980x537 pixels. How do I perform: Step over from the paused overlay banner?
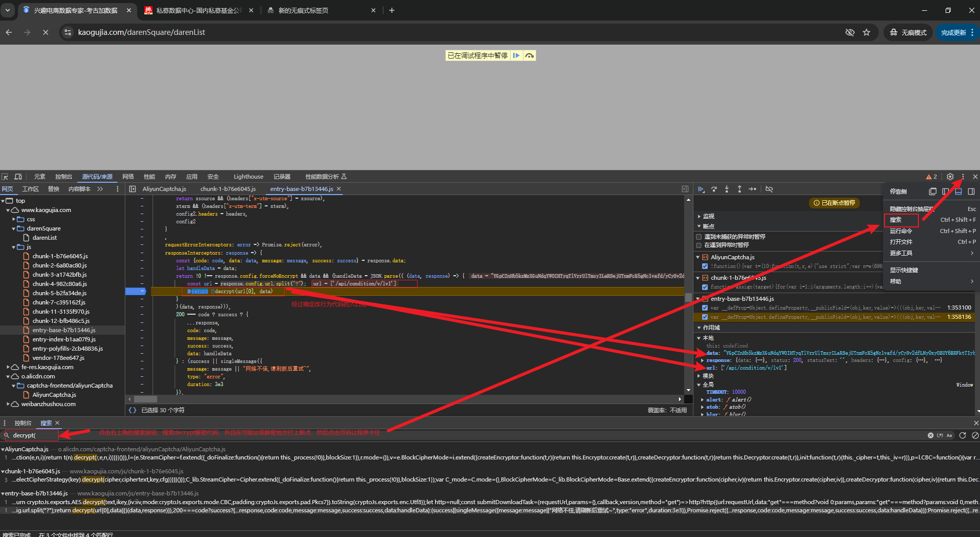530,55
